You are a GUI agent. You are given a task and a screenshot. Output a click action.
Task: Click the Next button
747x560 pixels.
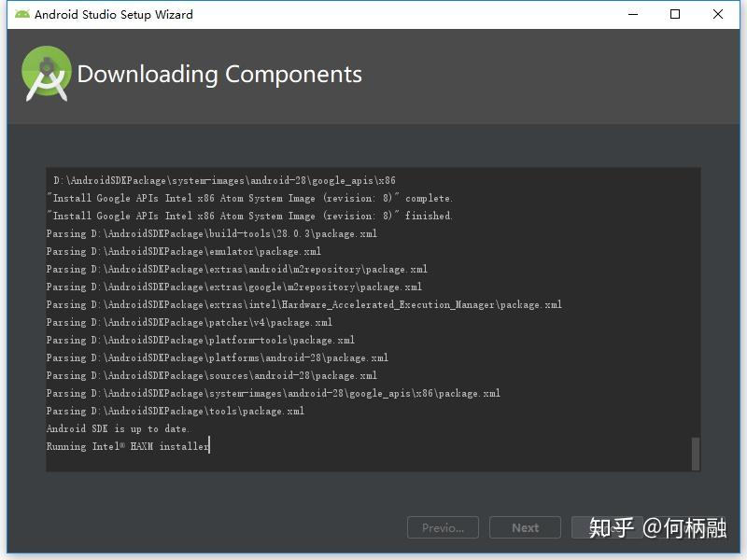pos(525,527)
